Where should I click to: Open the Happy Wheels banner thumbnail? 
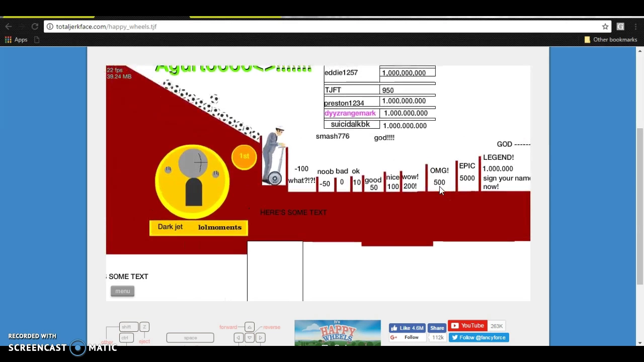[338, 333]
